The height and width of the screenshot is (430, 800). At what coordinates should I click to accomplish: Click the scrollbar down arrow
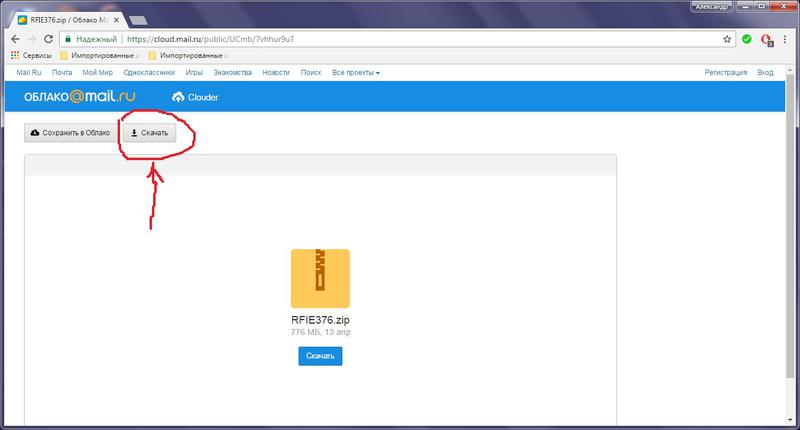point(791,420)
